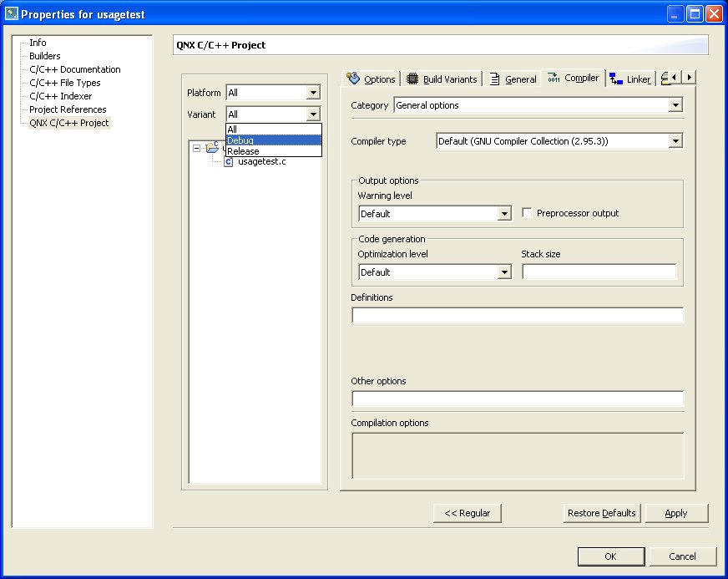
Task: Click the Options tab icon
Action: (x=353, y=79)
